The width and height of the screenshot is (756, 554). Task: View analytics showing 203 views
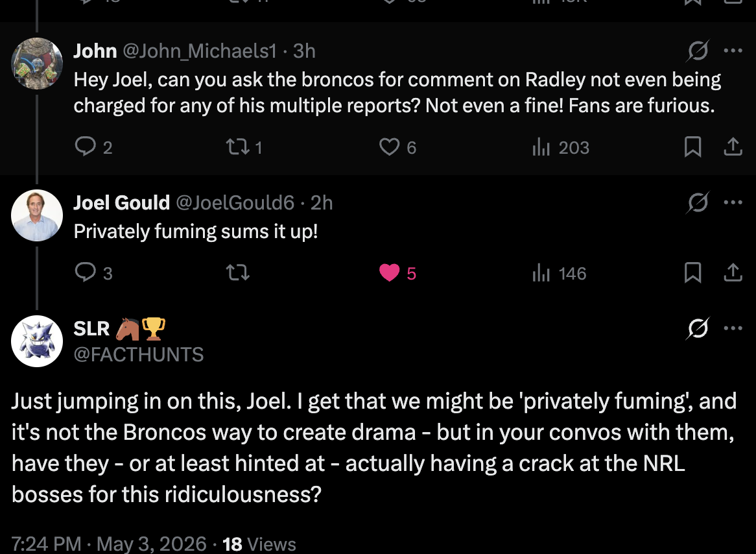561,147
